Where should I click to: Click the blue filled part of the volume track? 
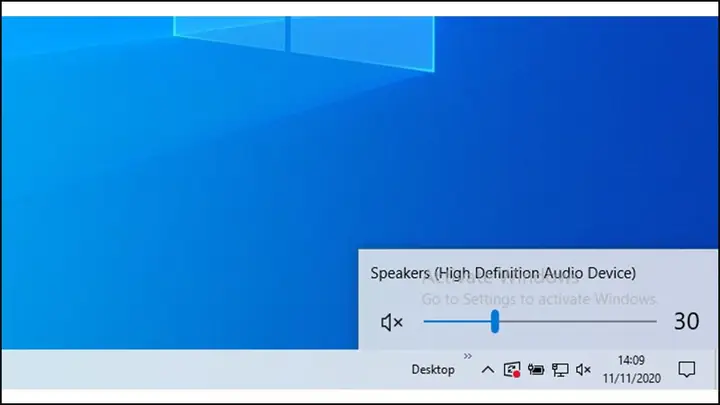tap(457, 321)
